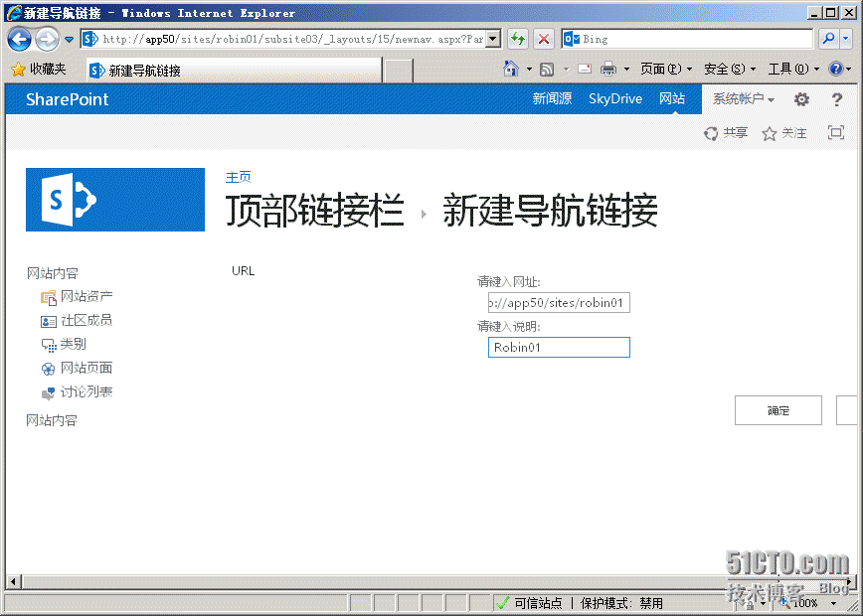Expand the address bar history dropdown
863x616 pixels.
point(494,39)
